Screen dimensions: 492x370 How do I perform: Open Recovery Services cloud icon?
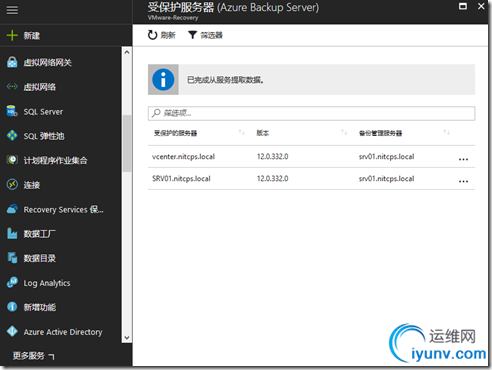(x=12, y=209)
